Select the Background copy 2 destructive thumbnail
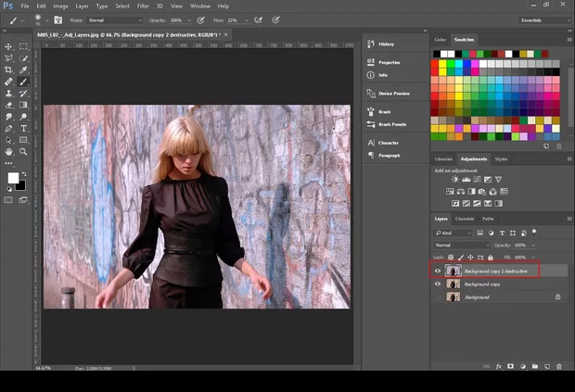575x392 pixels. pos(454,271)
